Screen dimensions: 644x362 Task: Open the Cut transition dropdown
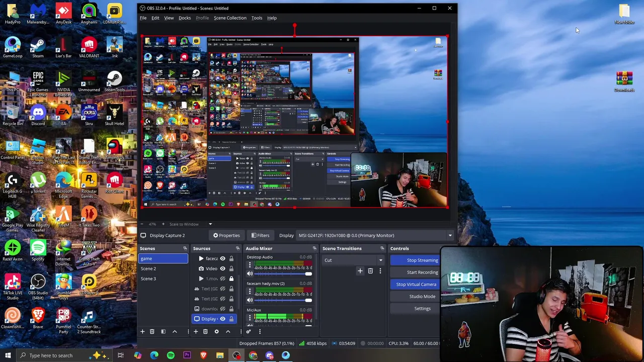(x=354, y=260)
